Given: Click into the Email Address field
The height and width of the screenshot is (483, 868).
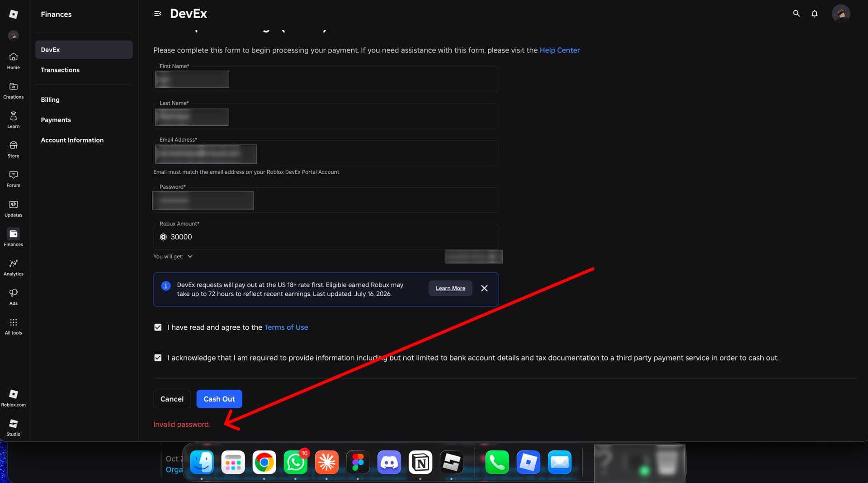Looking at the screenshot, I should pyautogui.click(x=326, y=153).
